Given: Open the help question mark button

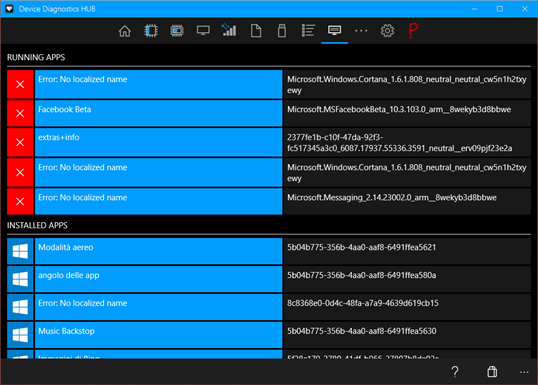Looking at the screenshot, I should (x=455, y=372).
